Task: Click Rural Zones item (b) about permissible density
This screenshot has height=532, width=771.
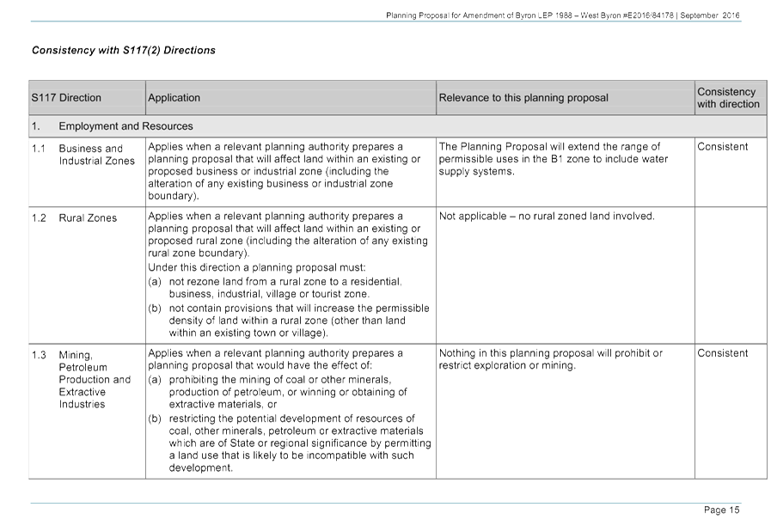Action: 289,321
